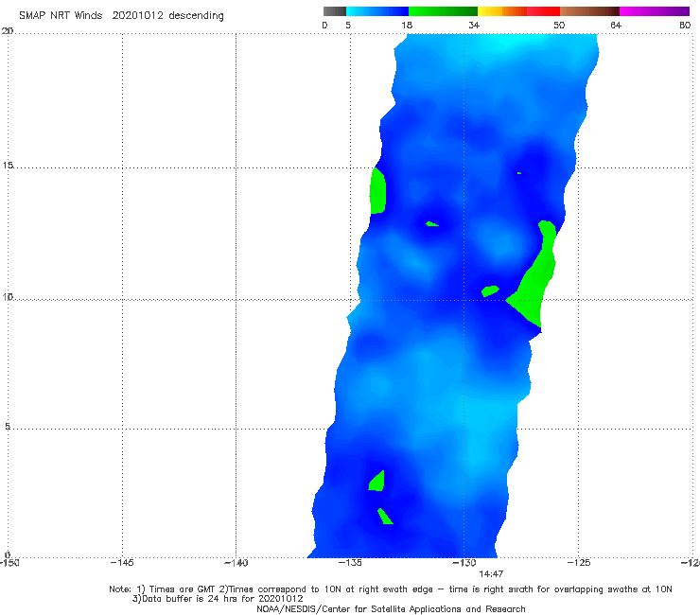The width and height of the screenshot is (700, 615).
Task: Click the color bar label 64
Action: (616, 26)
